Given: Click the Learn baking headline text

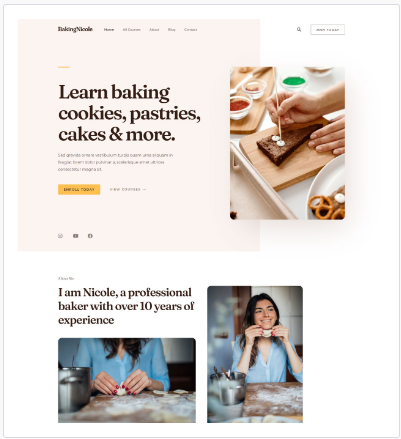Looking at the screenshot, I should click(x=129, y=113).
